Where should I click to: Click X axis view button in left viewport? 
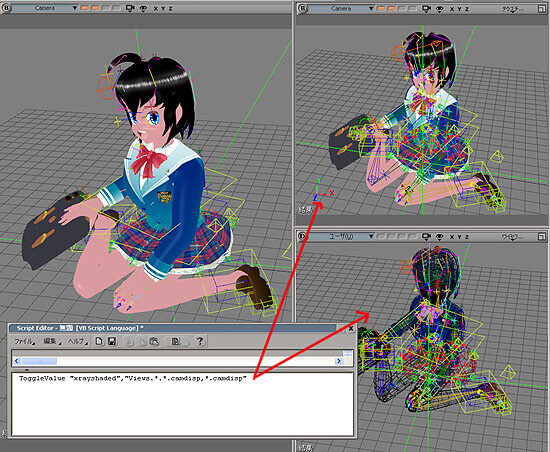point(155,8)
